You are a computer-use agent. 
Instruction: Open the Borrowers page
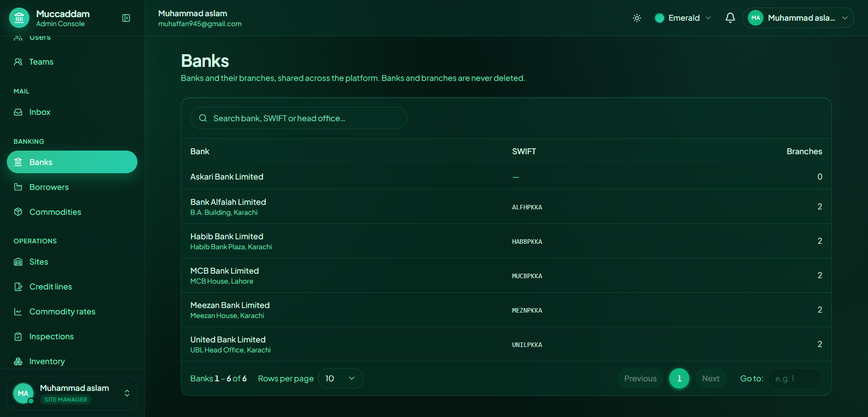72,187
